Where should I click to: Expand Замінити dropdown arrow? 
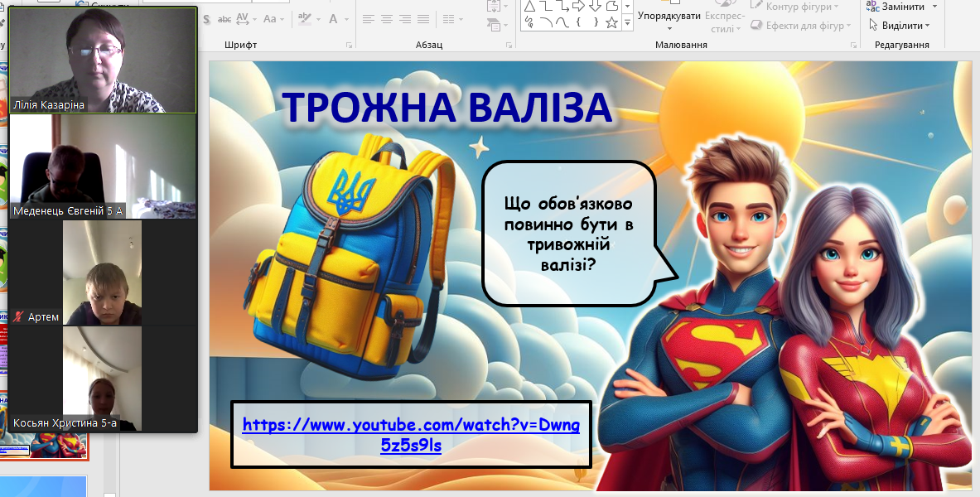(935, 7)
